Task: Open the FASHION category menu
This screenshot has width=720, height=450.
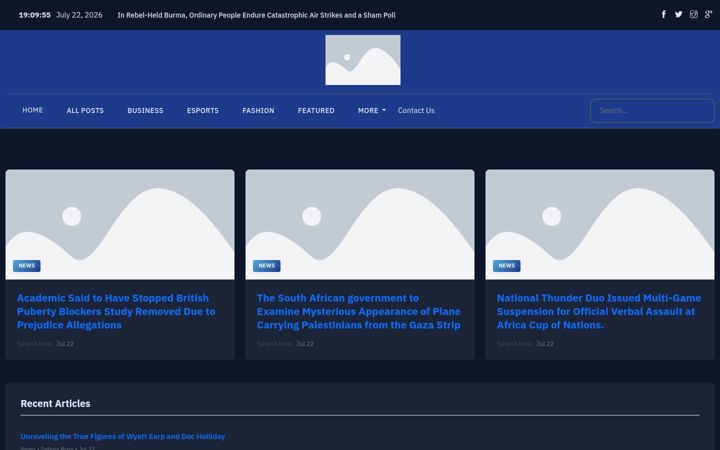Action: coord(258,111)
